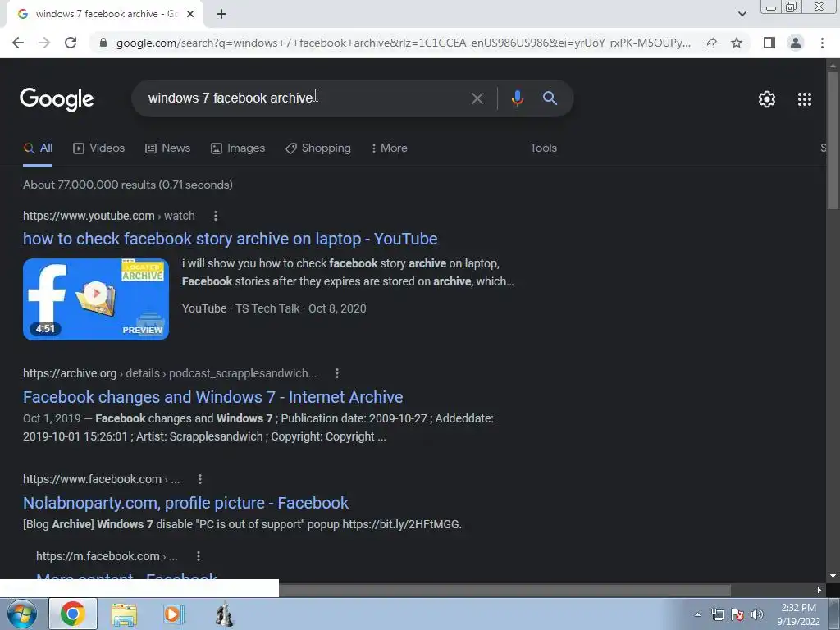Switch to Videos results tab
Image resolution: width=840 pixels, height=630 pixels.
99,148
